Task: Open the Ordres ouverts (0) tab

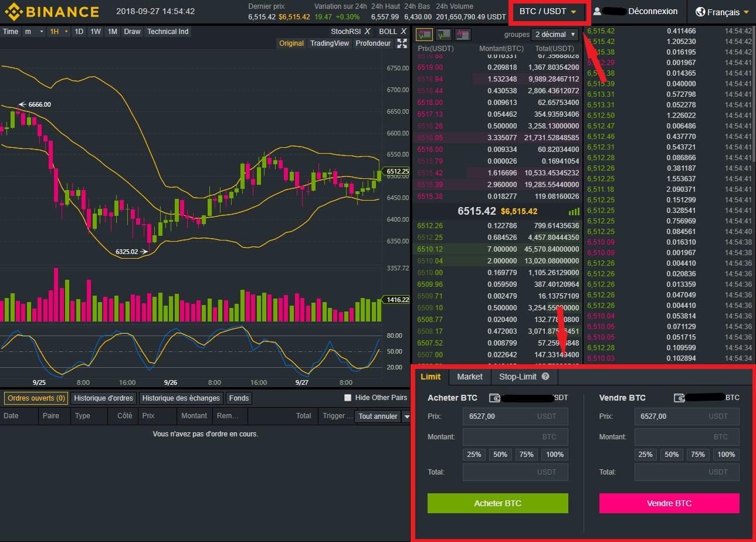Action: [x=35, y=398]
